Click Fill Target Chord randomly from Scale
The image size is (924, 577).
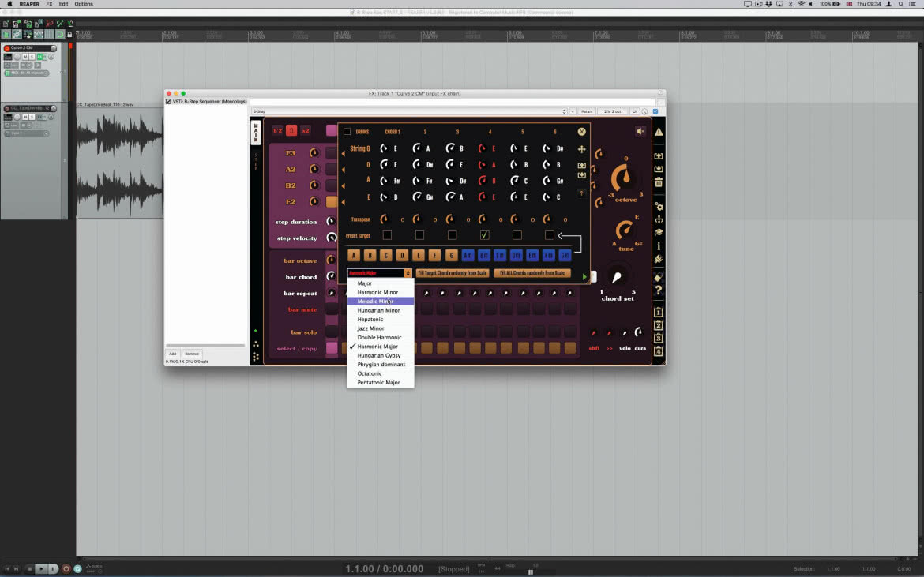pyautogui.click(x=453, y=273)
